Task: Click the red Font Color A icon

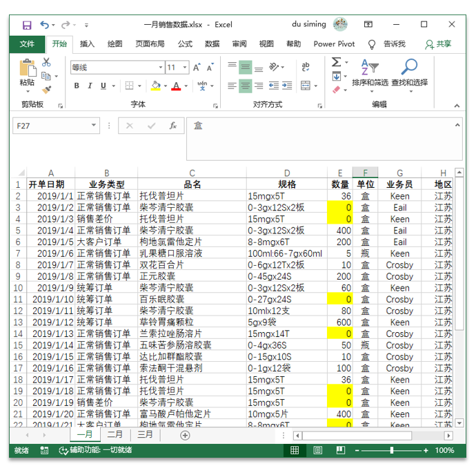Action: 176,86
